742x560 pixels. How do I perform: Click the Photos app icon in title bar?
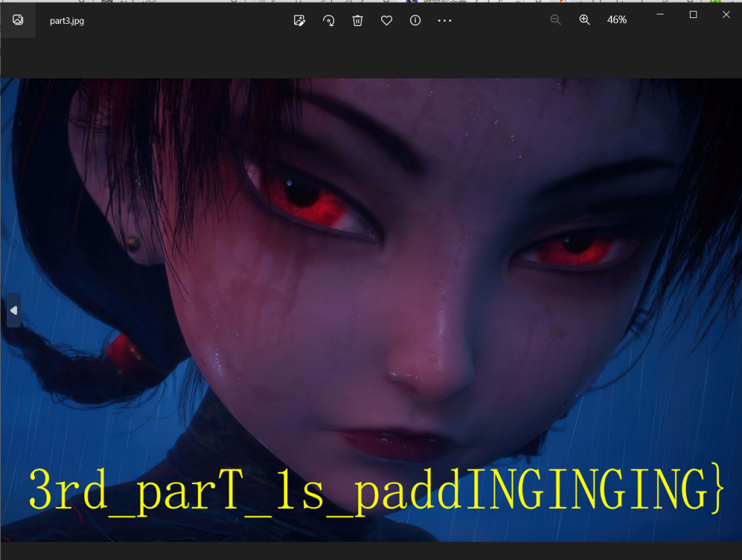[17, 20]
